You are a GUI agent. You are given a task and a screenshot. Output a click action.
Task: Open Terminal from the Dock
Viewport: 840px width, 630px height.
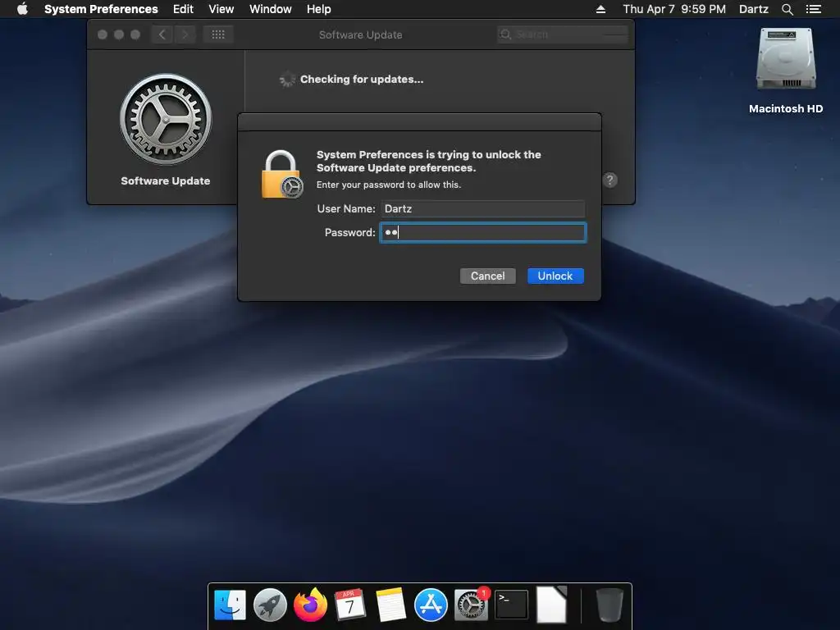coord(511,605)
